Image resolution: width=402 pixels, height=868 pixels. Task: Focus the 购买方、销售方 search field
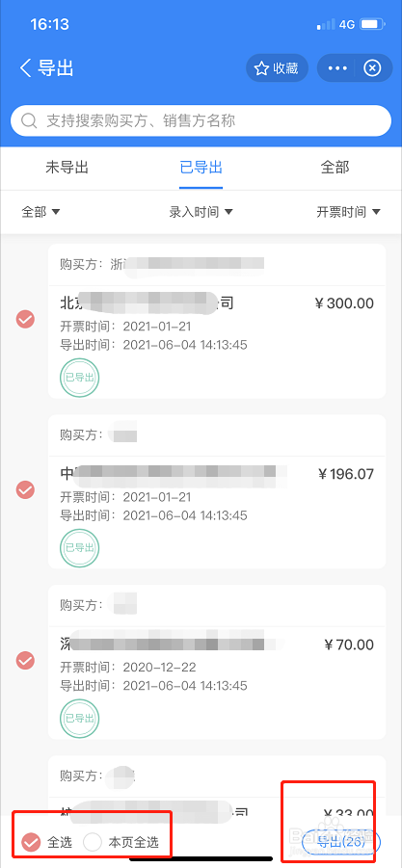click(x=201, y=120)
